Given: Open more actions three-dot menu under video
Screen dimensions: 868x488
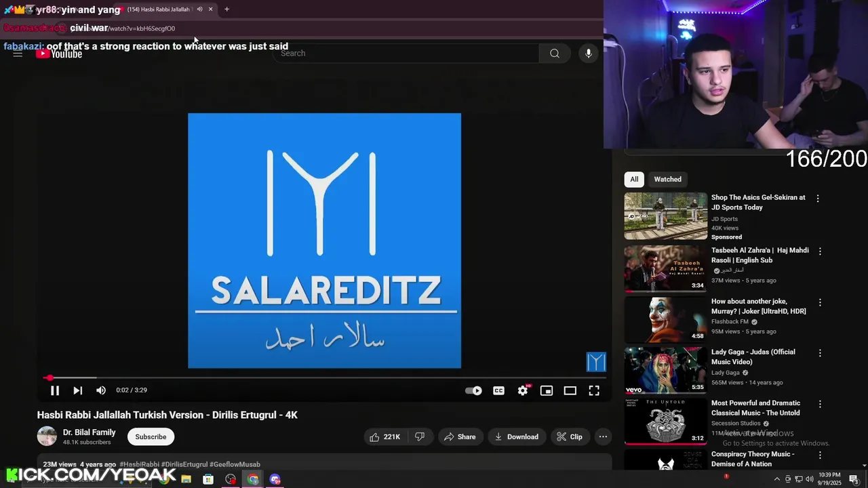Looking at the screenshot, I should point(603,437).
